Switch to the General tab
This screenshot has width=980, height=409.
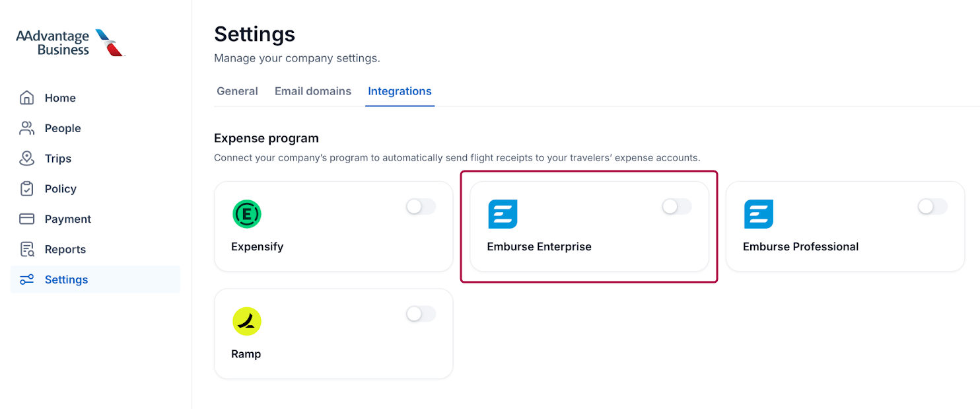coord(237,91)
